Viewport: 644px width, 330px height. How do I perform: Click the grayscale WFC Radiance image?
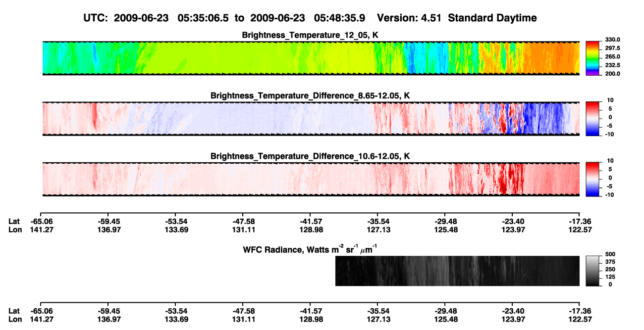coord(457,271)
